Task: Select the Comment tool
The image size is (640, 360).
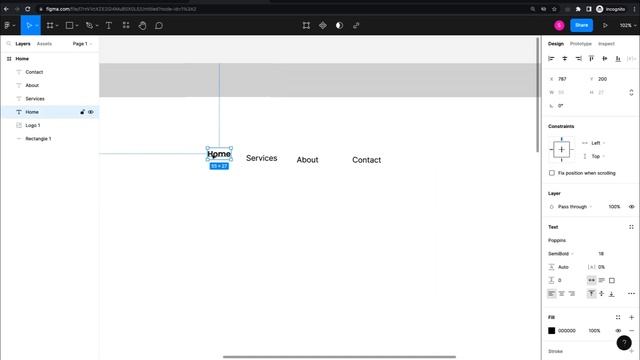Action: click(159, 25)
